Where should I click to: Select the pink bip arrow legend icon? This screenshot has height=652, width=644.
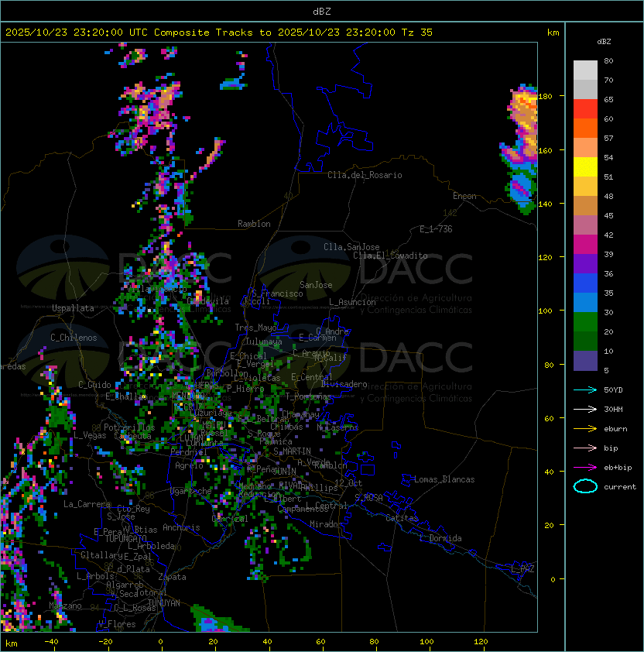pyautogui.click(x=585, y=448)
